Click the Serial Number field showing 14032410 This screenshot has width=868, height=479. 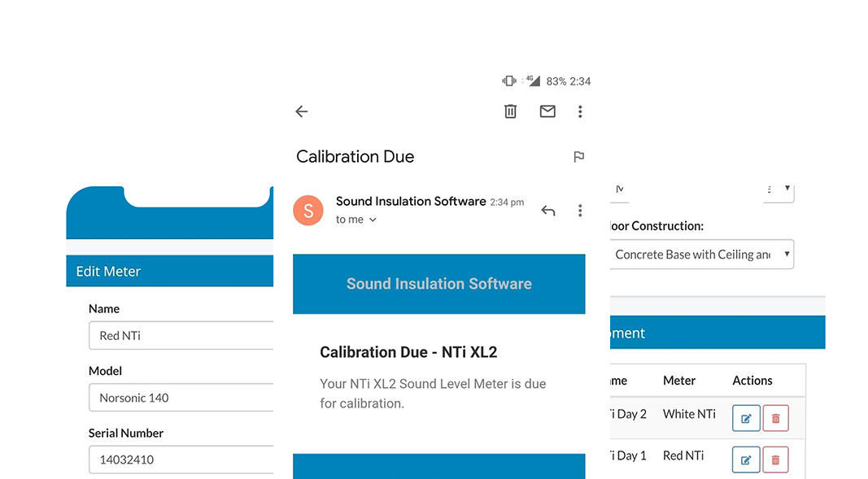181,459
